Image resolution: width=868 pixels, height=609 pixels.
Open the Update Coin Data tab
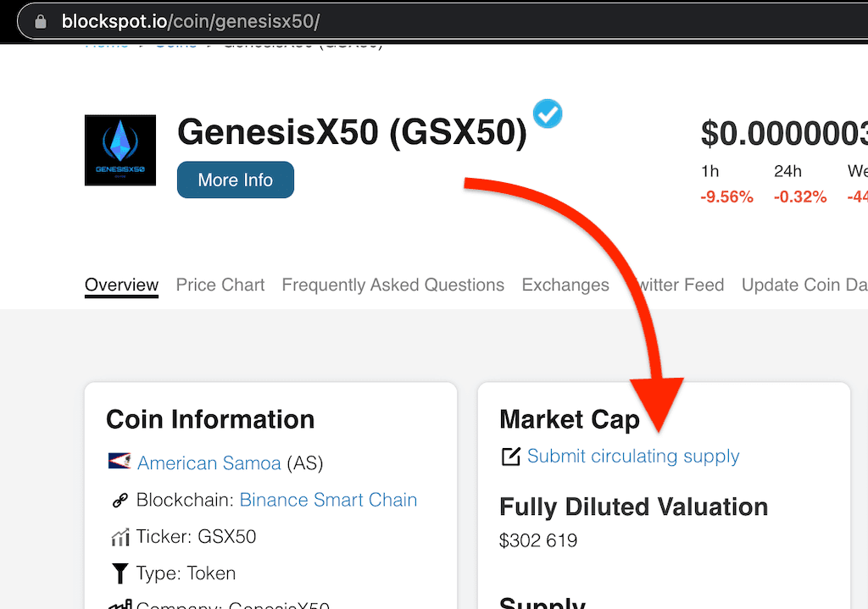804,285
